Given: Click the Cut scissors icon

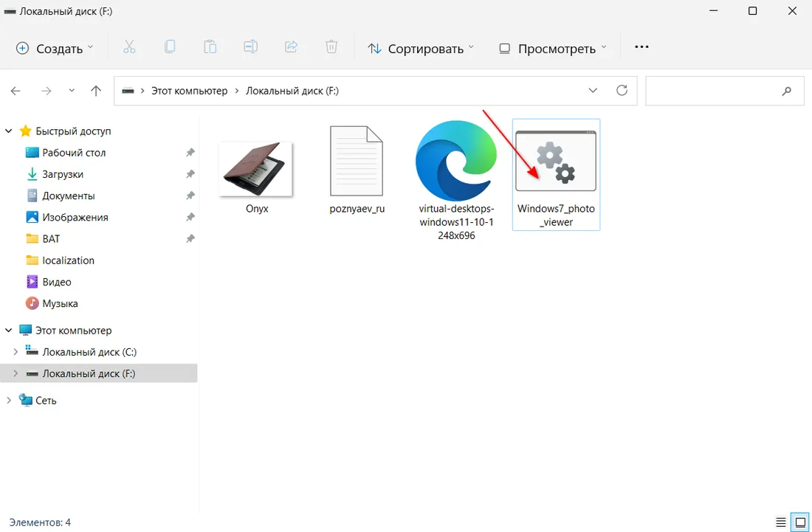Looking at the screenshot, I should [129, 48].
